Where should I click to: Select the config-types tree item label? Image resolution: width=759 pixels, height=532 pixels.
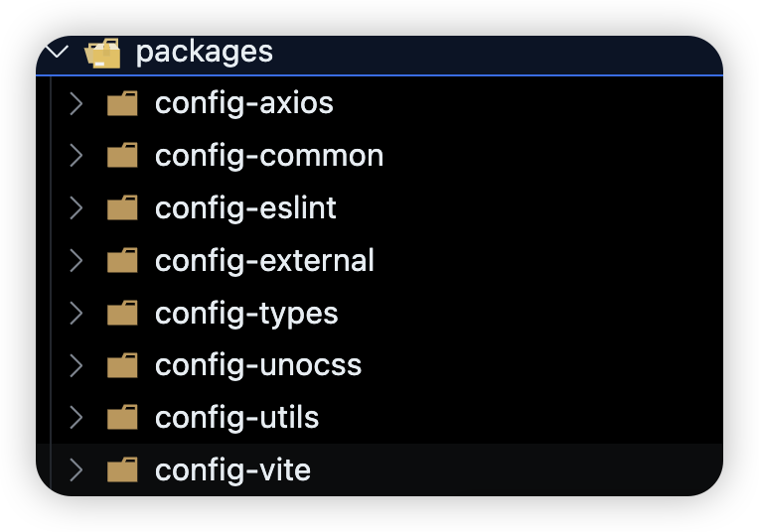(x=246, y=314)
